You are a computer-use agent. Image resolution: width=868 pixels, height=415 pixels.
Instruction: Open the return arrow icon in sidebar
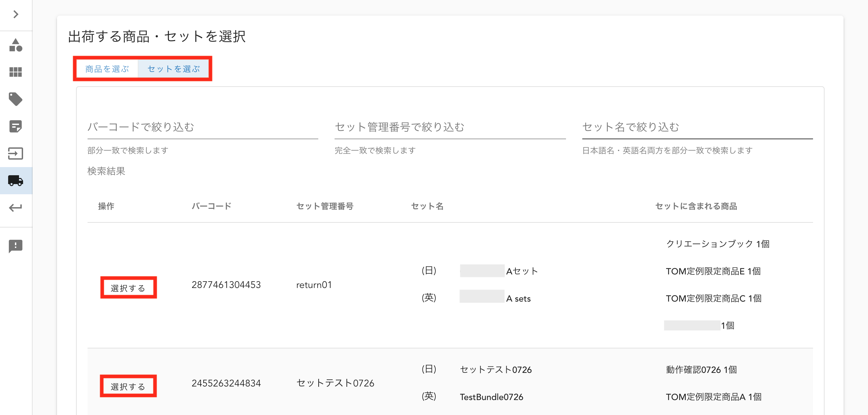[x=16, y=207]
